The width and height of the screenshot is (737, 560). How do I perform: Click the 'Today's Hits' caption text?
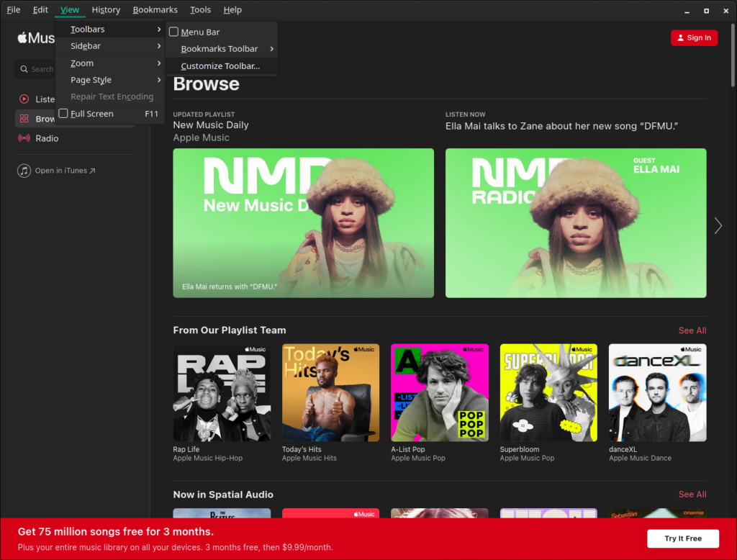(x=302, y=449)
